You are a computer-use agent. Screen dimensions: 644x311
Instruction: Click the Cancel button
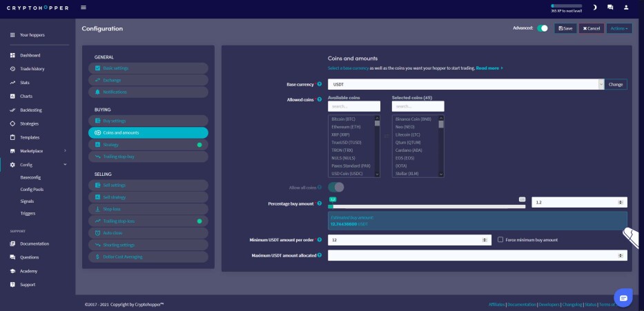coord(592,28)
